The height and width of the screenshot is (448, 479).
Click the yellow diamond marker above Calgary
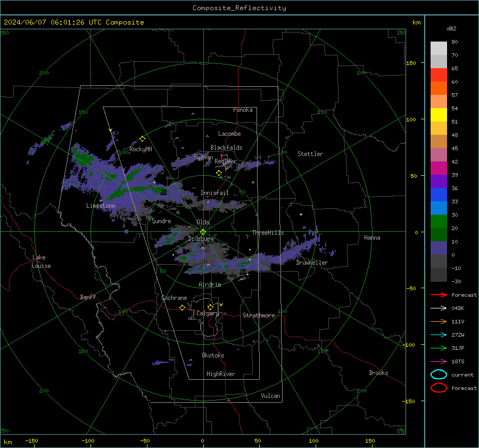click(x=210, y=307)
